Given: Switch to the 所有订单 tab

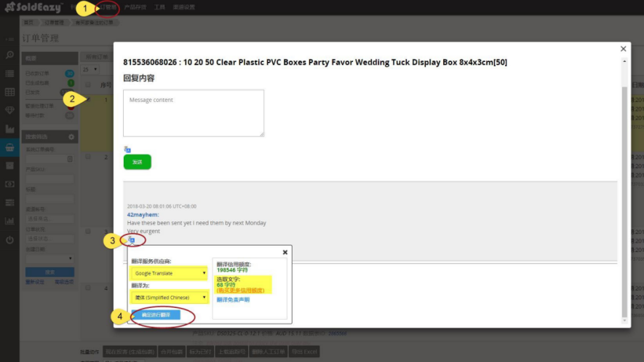Looking at the screenshot, I should 97,57.
